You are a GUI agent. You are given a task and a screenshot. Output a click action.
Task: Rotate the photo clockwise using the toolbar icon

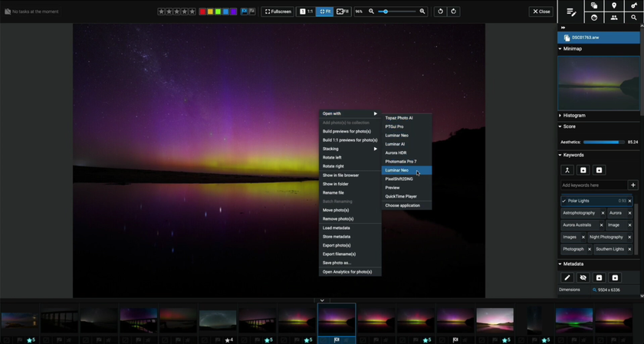[x=453, y=11]
